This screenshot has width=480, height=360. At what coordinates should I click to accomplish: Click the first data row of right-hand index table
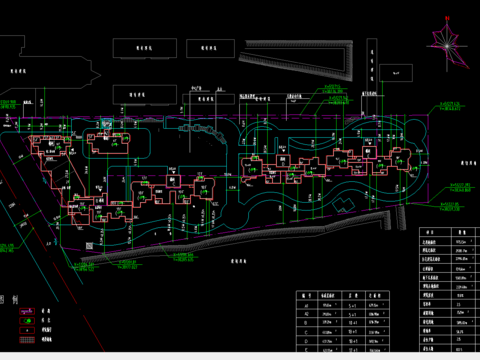click(449, 241)
